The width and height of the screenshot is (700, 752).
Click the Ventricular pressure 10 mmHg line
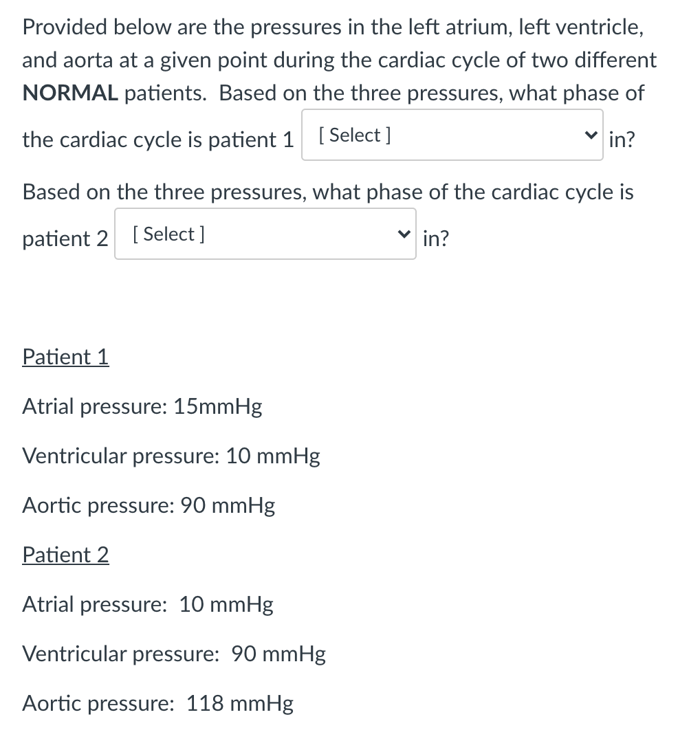click(171, 456)
